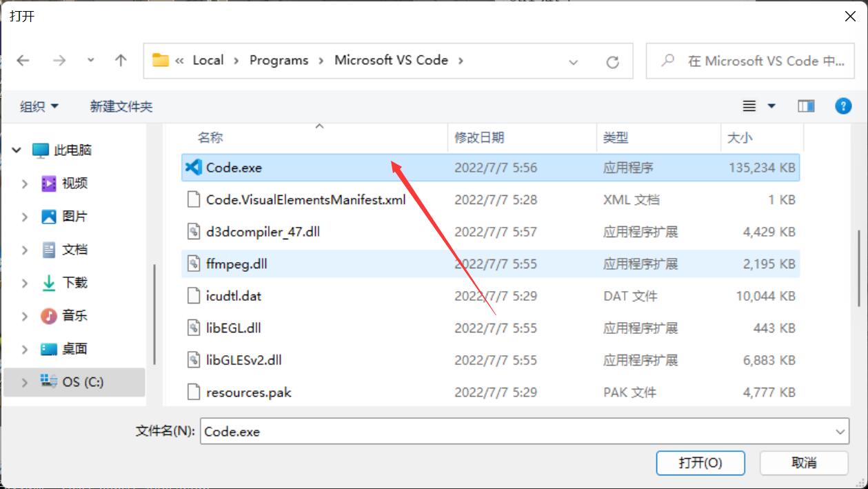Click the 新建文件夹 new folder button
The height and width of the screenshot is (489, 868).
pos(121,106)
